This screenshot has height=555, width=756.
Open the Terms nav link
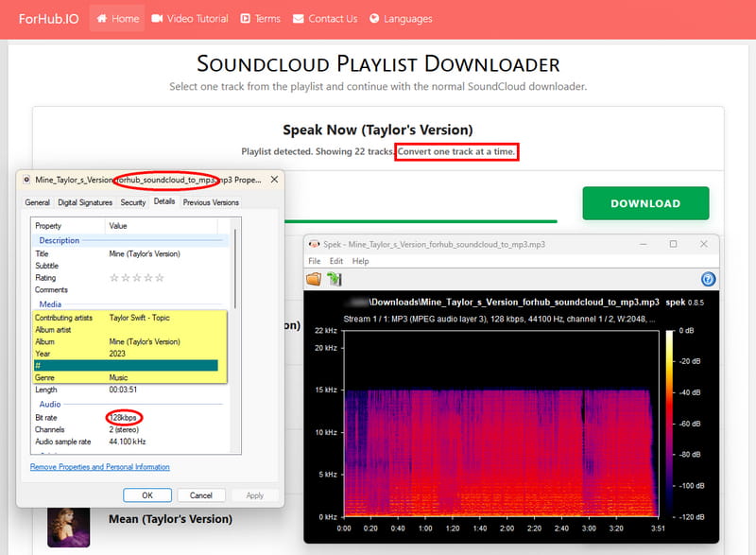pos(261,19)
